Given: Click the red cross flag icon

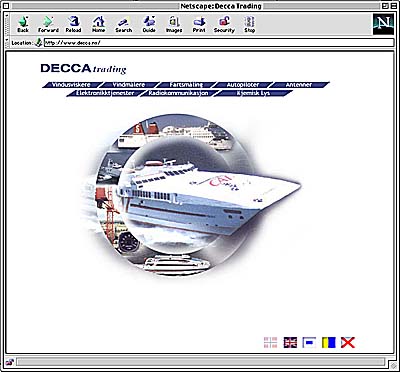Looking at the screenshot, I should click(348, 343).
